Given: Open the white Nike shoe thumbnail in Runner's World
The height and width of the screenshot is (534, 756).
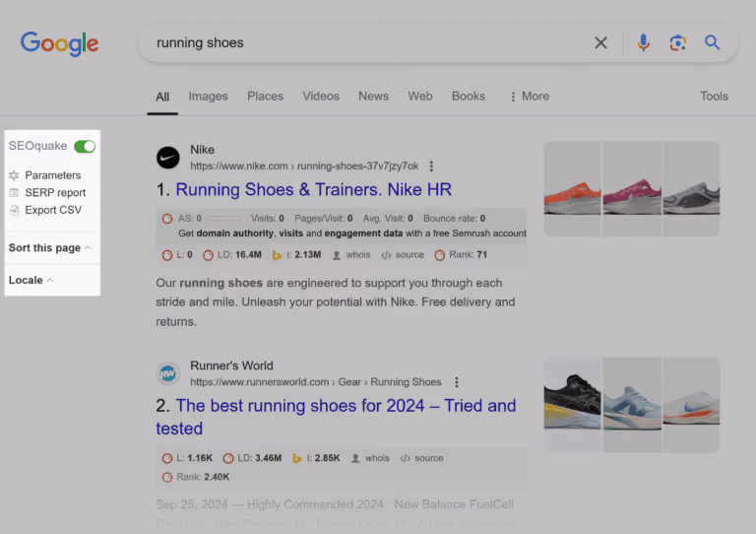Looking at the screenshot, I should coord(691,405).
